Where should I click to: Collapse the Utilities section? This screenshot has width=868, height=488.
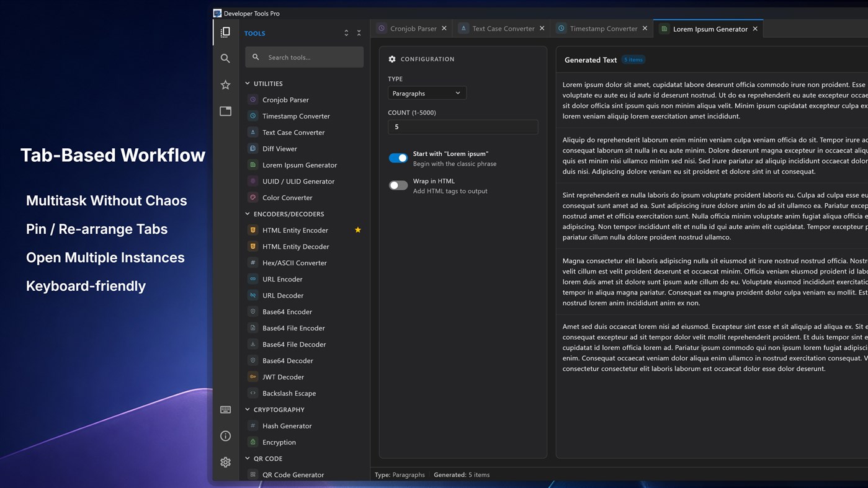248,83
